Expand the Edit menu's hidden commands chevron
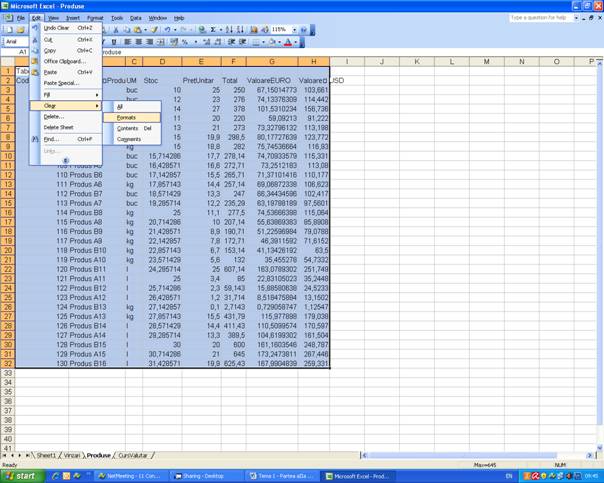This screenshot has width=604, height=483. 66,160
